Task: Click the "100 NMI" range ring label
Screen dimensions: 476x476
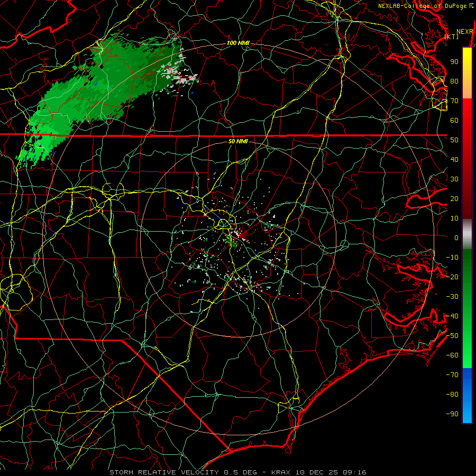Action: pos(238,43)
